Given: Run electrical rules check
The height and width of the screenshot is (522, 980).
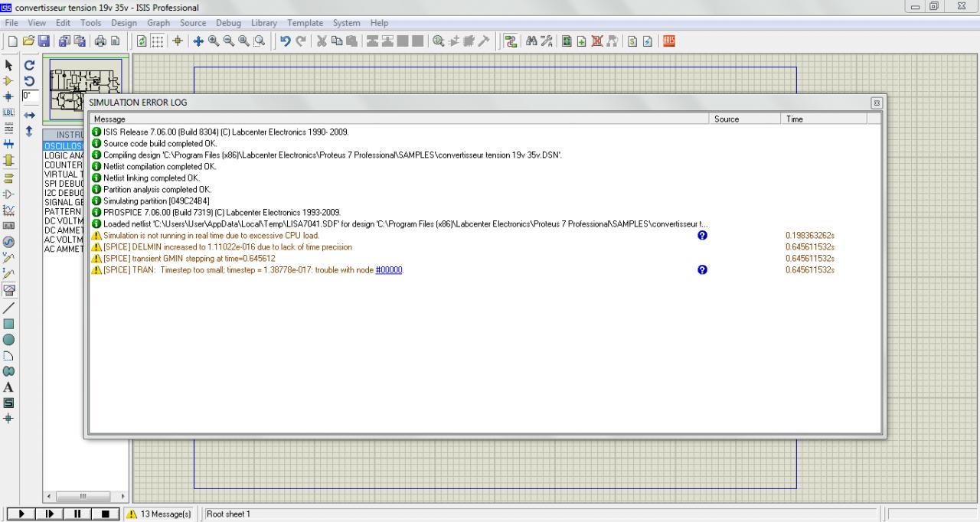Looking at the screenshot, I should point(647,41).
